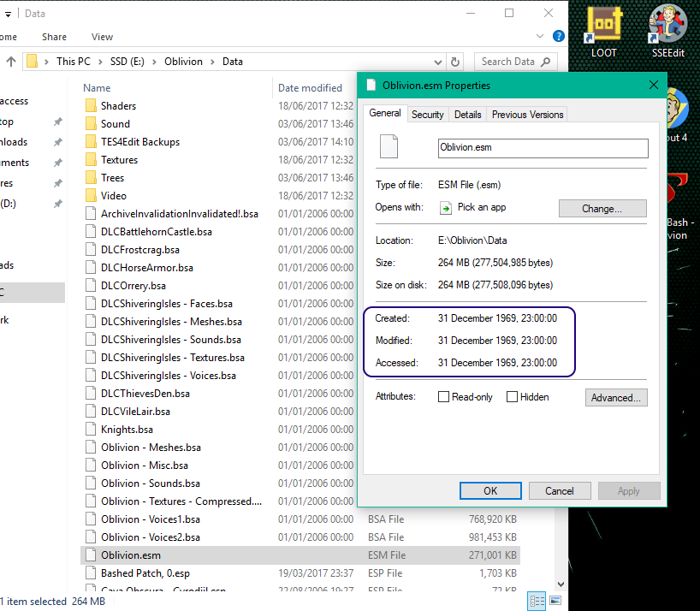This screenshot has width=700, height=611.
Task: Switch to the Previous Versions tab
Action: click(527, 115)
